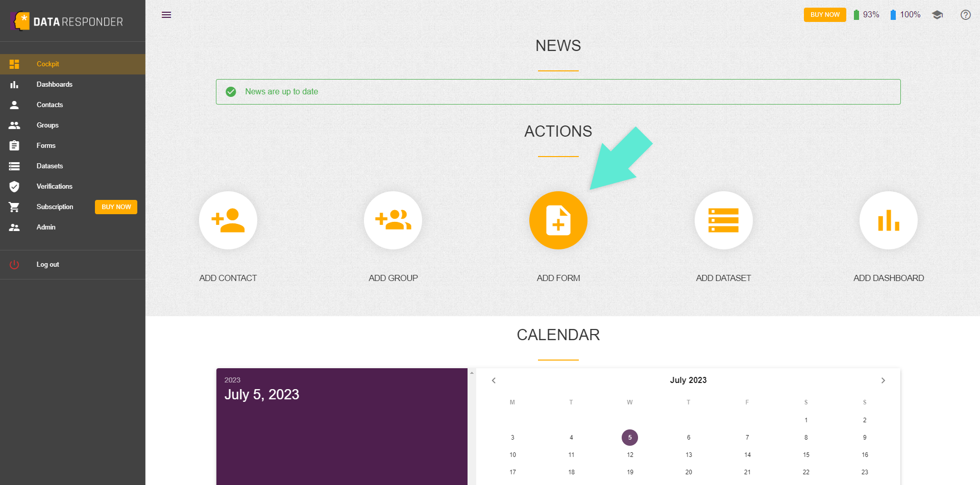Open Groups in the sidebar

[x=72, y=125]
